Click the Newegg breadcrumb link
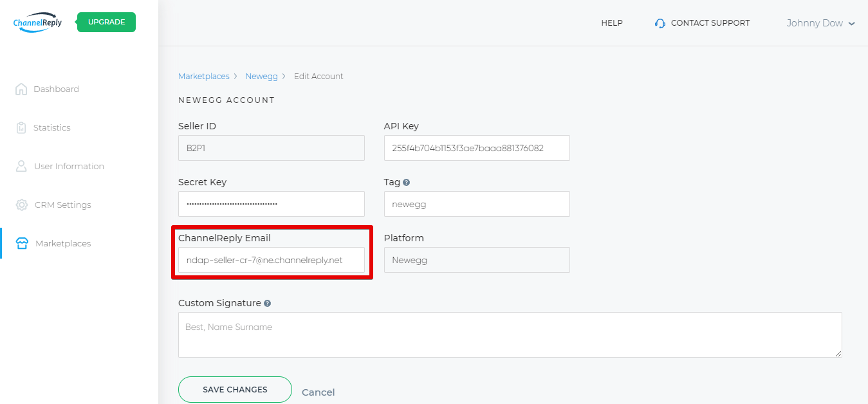868x404 pixels. pyautogui.click(x=261, y=76)
